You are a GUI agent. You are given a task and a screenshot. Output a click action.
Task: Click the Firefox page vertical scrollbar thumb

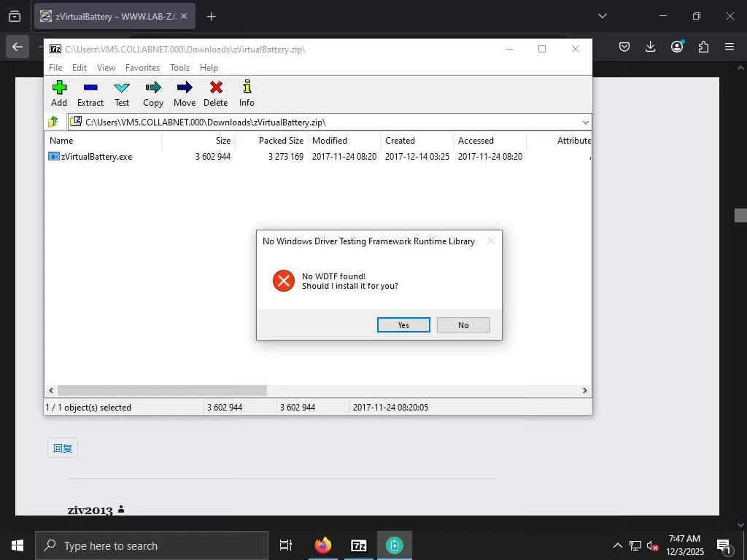point(740,215)
